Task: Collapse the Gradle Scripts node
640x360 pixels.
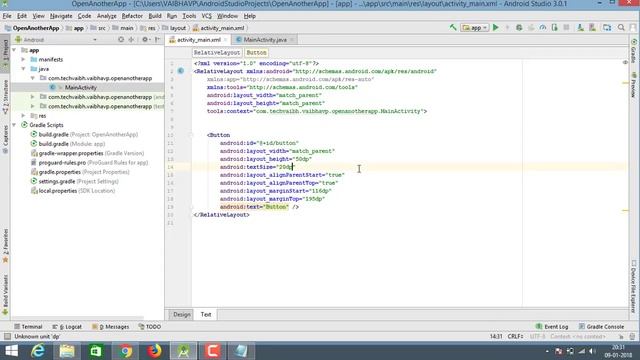Action: click(14, 125)
